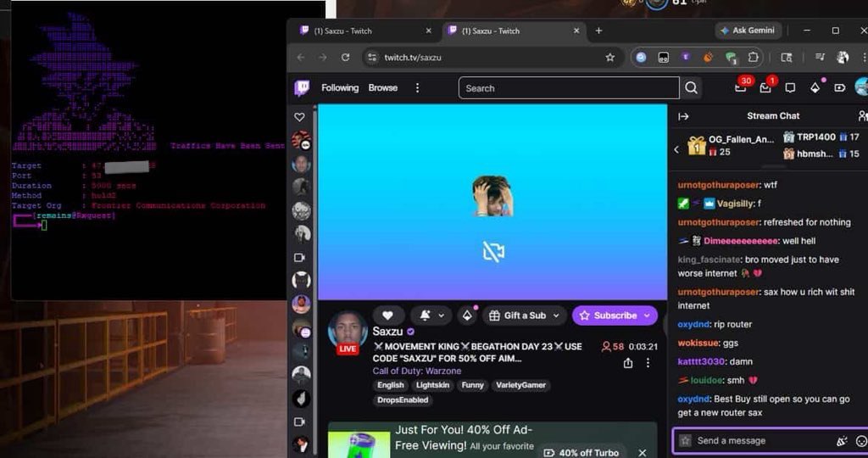This screenshot has height=458, width=868.
Task: Click the VarietyGamer tag
Action: (x=521, y=385)
